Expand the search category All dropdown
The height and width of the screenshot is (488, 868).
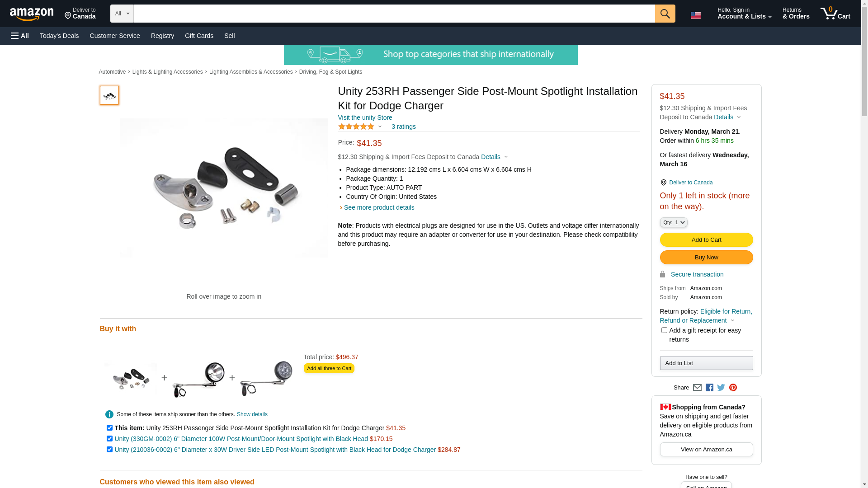pos(122,14)
